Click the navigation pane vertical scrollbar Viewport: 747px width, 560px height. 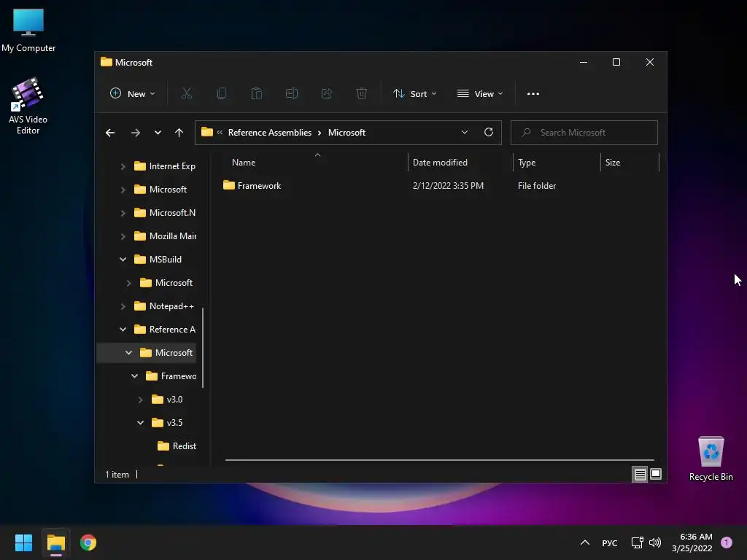click(203, 348)
